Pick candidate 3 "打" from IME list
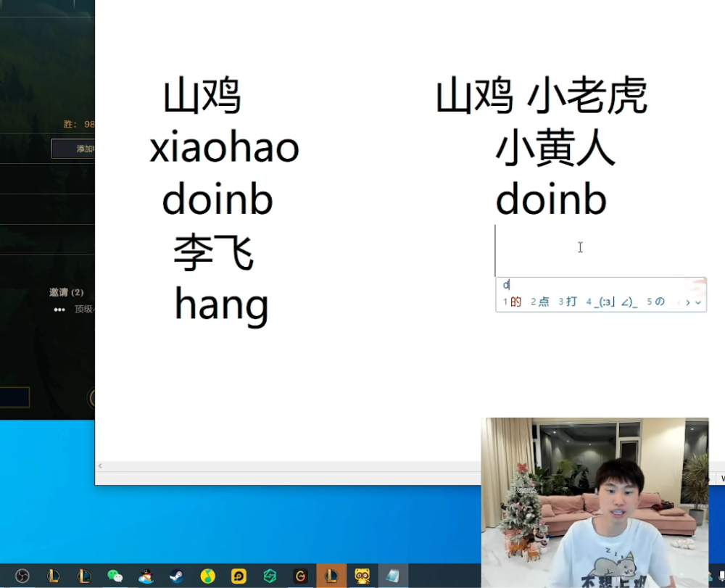 pyautogui.click(x=568, y=302)
